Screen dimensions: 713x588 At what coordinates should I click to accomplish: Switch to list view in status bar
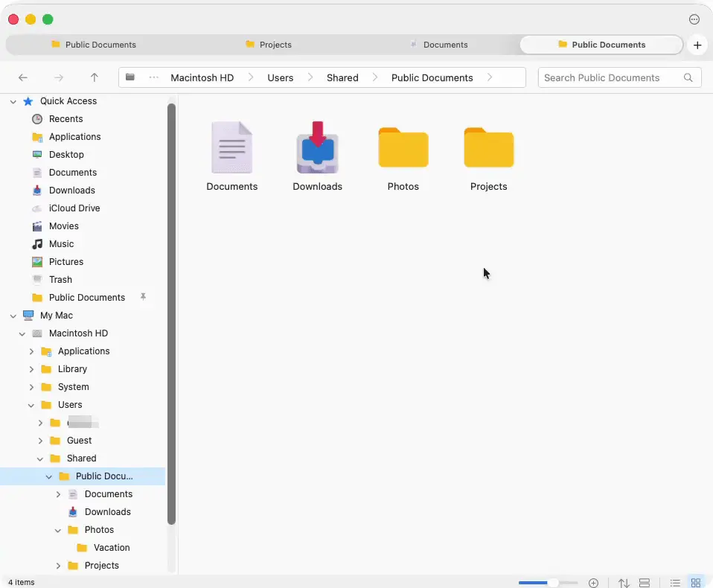click(675, 583)
